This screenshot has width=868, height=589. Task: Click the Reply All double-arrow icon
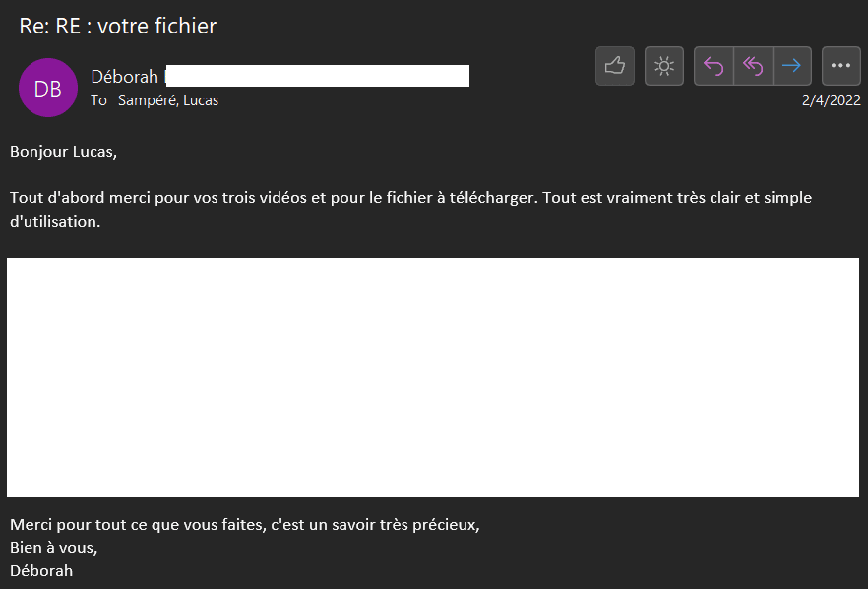point(753,66)
